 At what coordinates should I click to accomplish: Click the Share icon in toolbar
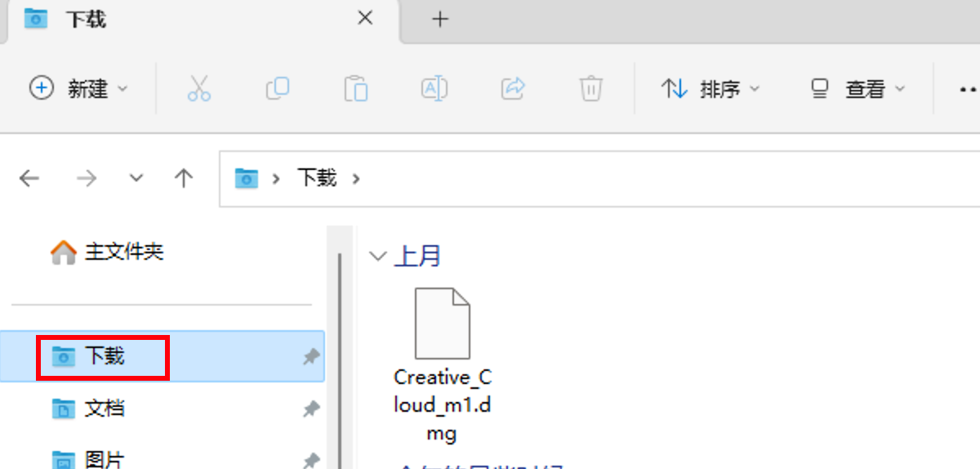[512, 88]
